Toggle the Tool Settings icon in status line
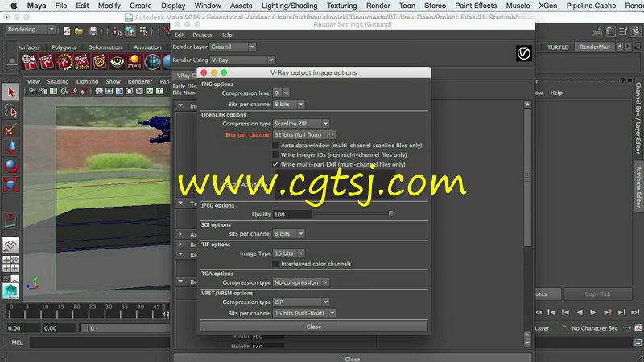 tap(623, 31)
